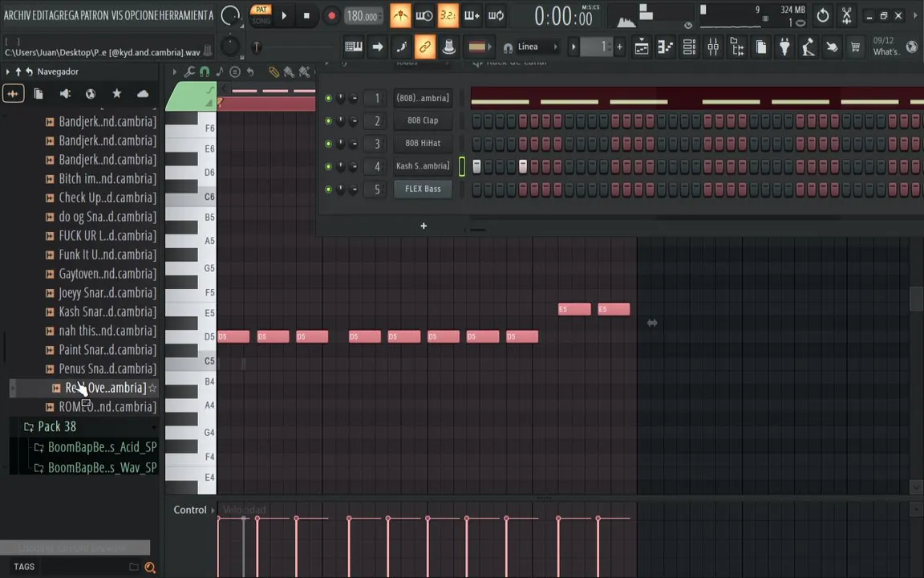924x578 pixels.
Task: Toggle first step of Kash S..ambria row
Action: coord(476,166)
